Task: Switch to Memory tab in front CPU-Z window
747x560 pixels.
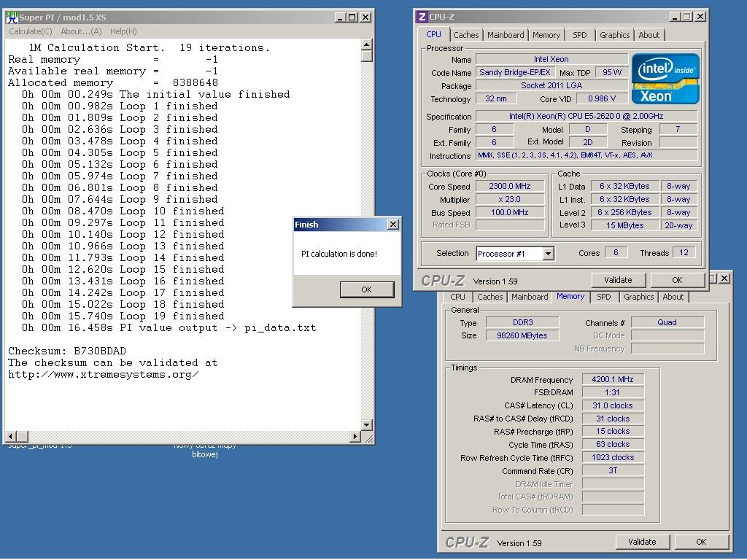Action: pyautogui.click(x=546, y=35)
